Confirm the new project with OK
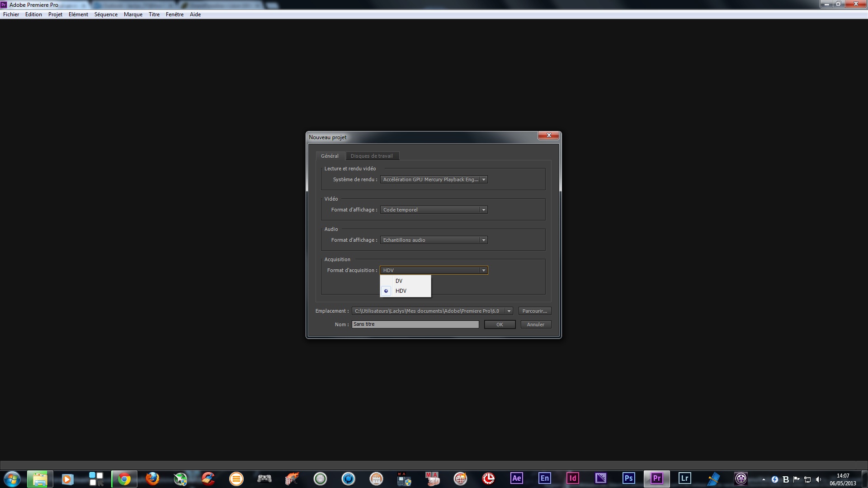 click(x=500, y=324)
